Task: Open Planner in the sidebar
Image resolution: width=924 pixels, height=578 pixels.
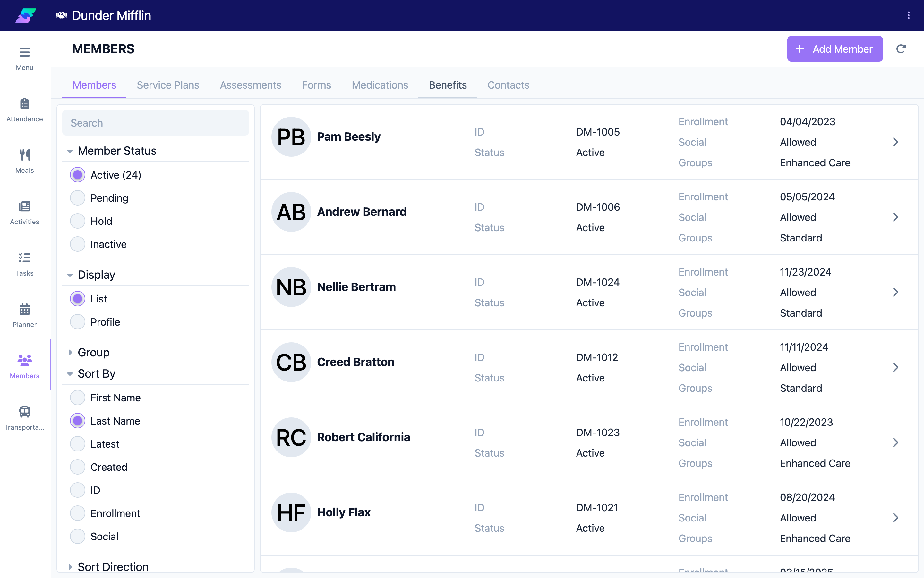Action: point(24,316)
